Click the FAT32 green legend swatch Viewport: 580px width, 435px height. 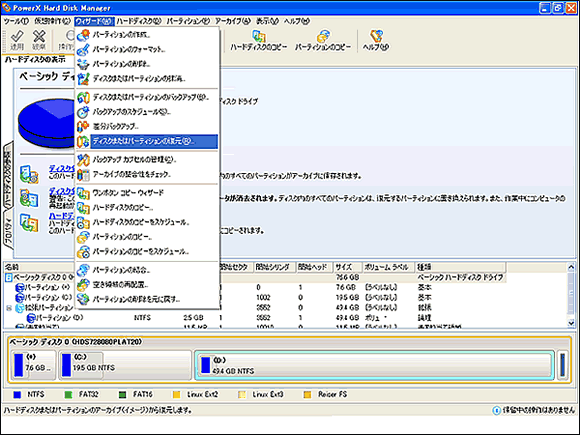pyautogui.click(x=68, y=395)
